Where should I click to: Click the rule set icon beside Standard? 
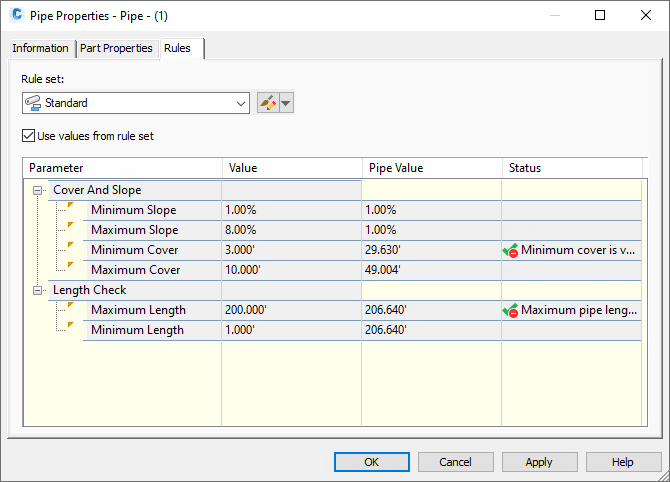pos(33,103)
